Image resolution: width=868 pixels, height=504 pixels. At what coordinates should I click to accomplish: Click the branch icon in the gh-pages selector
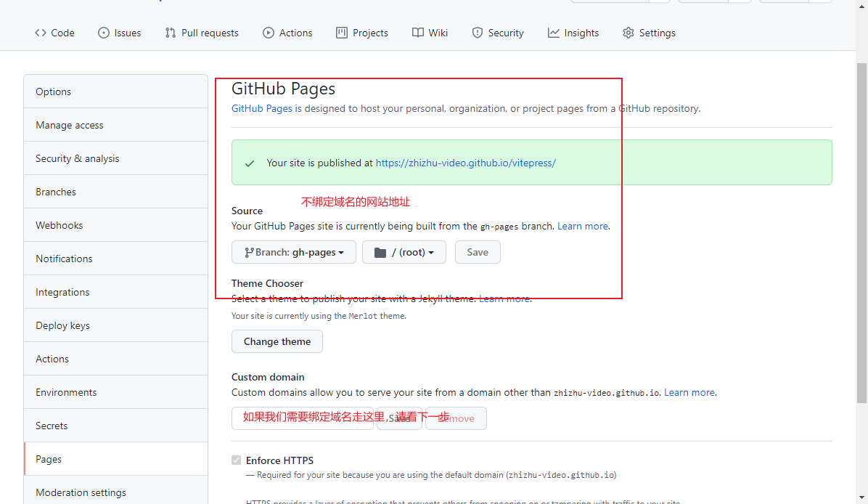tap(249, 253)
